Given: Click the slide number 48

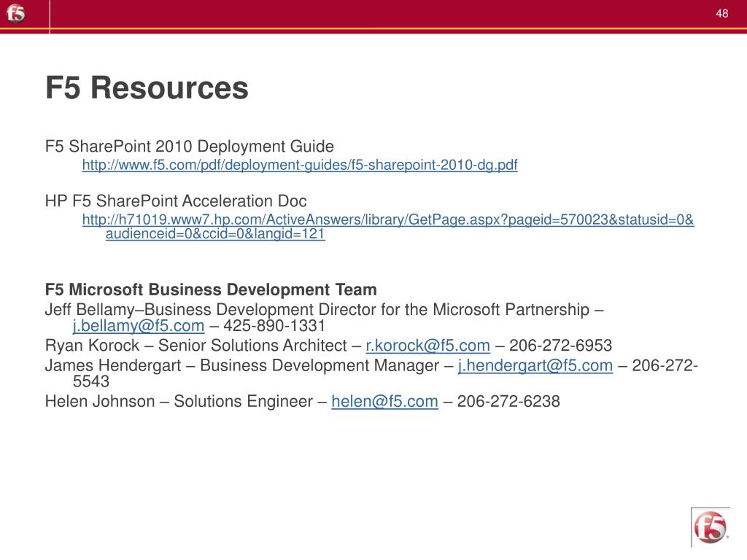Looking at the screenshot, I should (721, 13).
